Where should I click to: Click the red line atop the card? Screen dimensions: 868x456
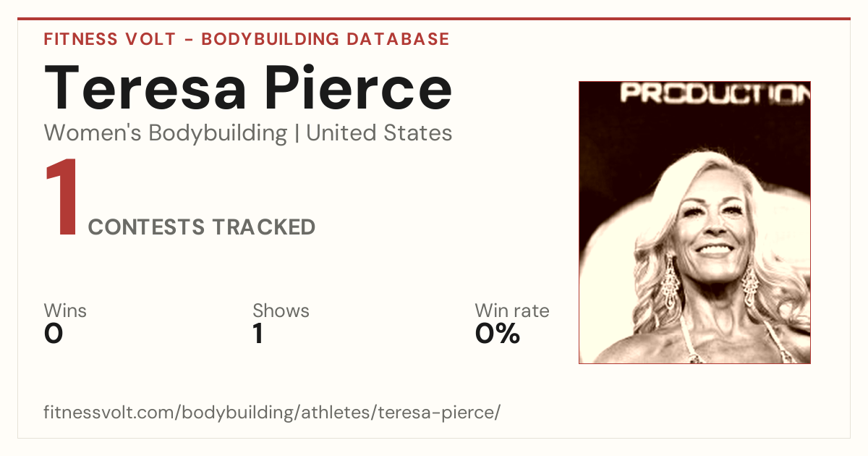434,19
